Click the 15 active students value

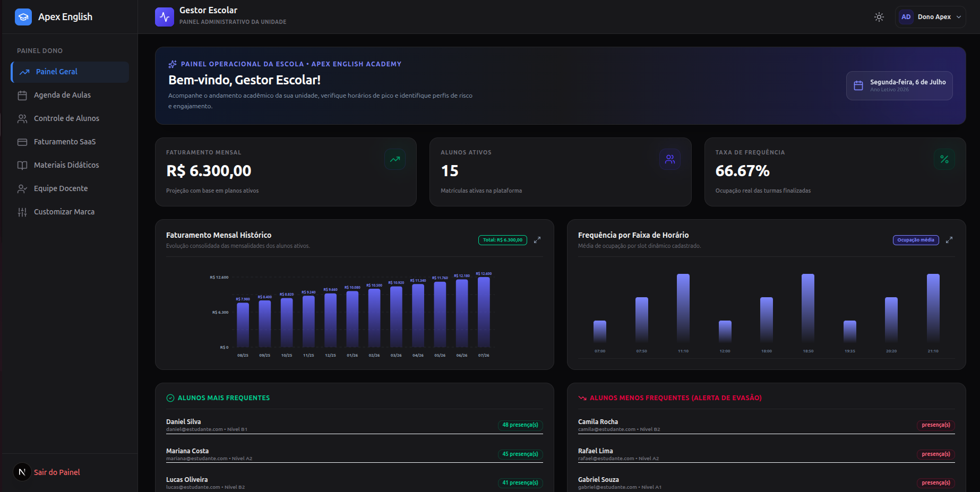450,171
